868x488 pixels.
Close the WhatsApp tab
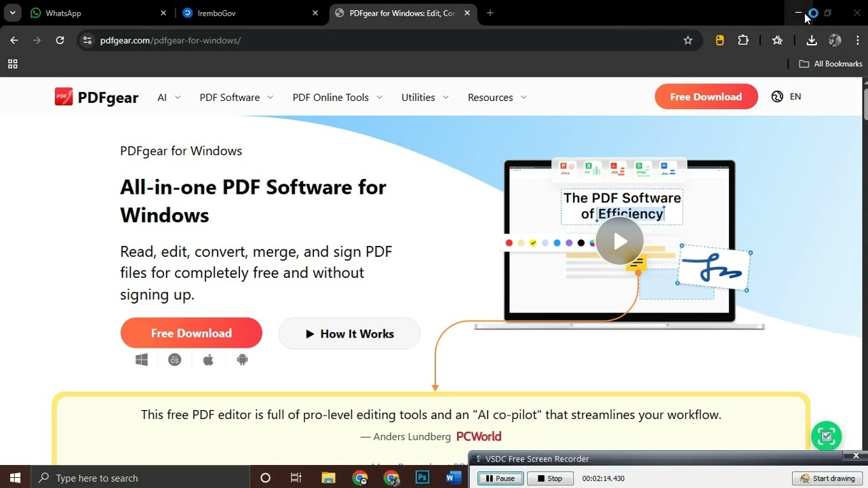163,13
